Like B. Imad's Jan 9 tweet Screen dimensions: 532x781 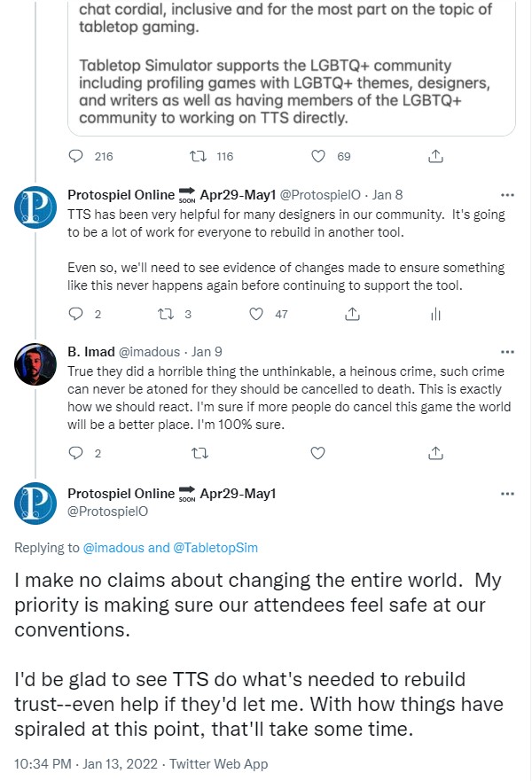pos(316,453)
